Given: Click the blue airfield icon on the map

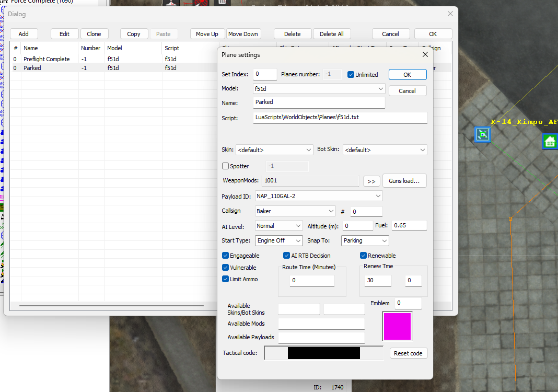Looking at the screenshot, I should 483,134.
